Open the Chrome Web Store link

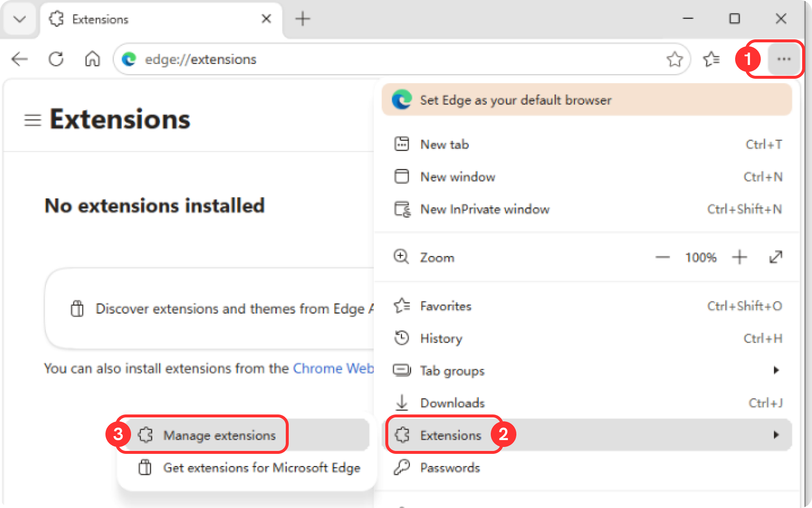click(x=333, y=368)
